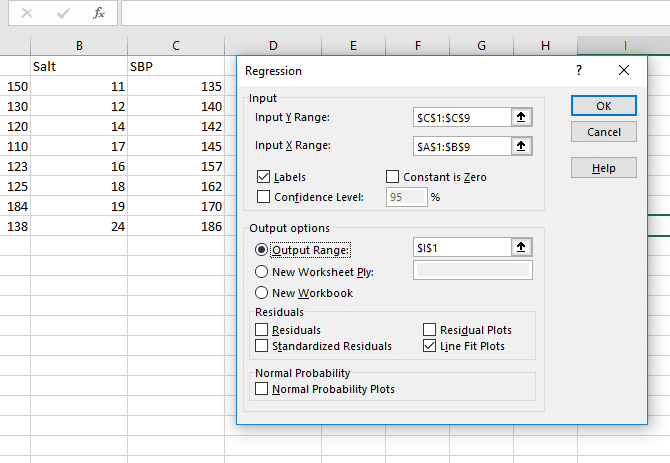Click the SBP cell with value 157
The height and width of the screenshot is (463, 670).
(176, 166)
